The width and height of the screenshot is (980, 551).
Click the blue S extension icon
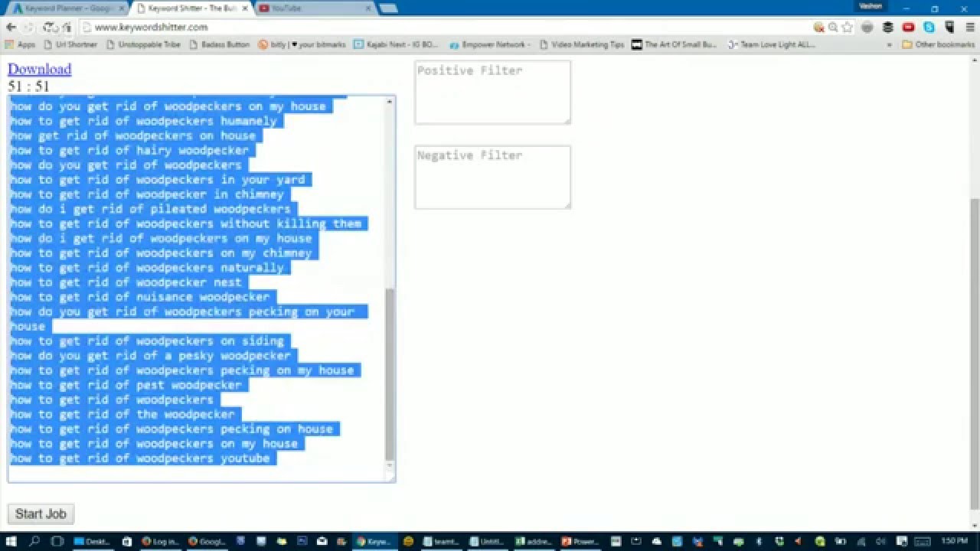(x=929, y=27)
